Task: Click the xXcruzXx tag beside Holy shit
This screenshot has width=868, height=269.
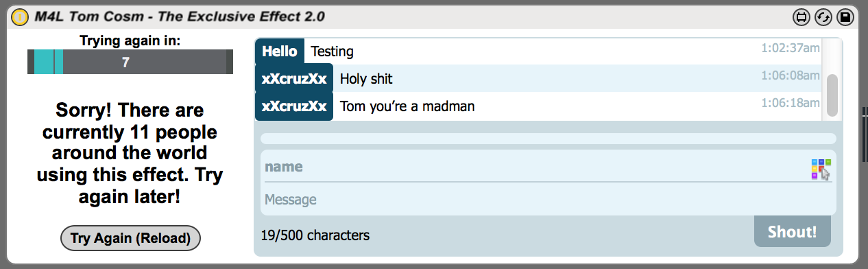Action: point(294,78)
